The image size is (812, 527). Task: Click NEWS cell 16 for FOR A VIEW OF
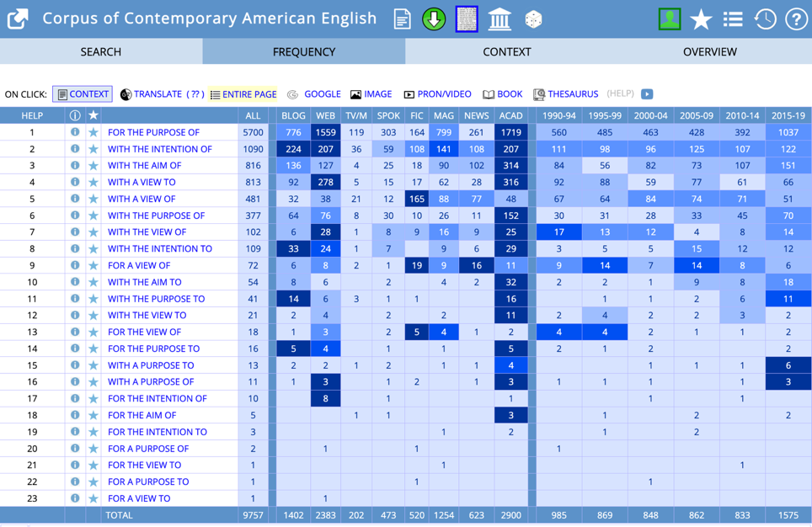coord(477,265)
